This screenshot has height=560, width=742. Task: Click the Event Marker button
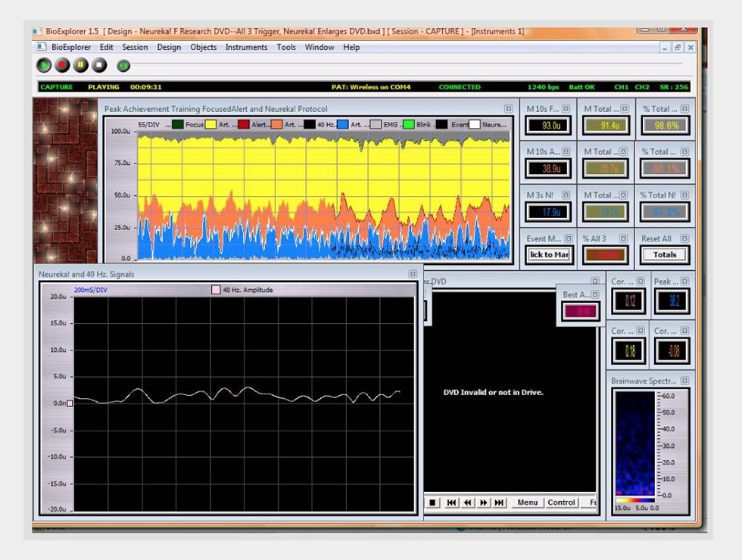click(549, 255)
